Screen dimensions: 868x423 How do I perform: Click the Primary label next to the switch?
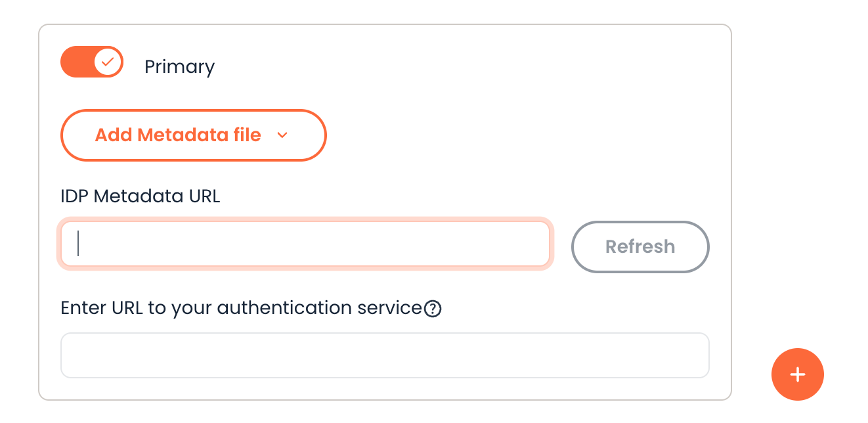pos(179,67)
